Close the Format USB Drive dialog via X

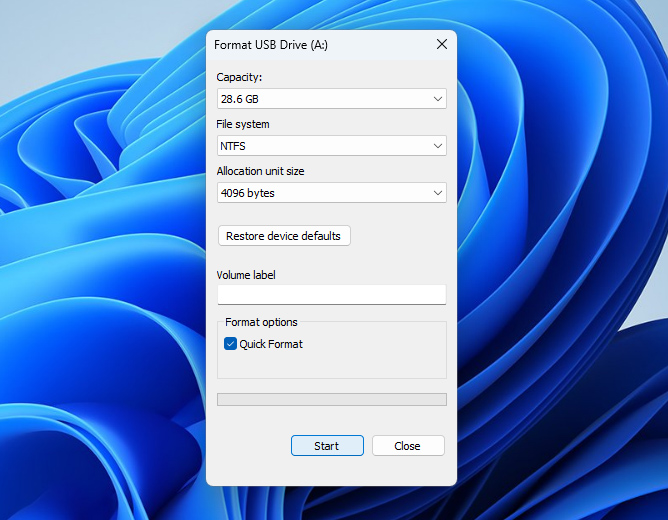click(442, 44)
